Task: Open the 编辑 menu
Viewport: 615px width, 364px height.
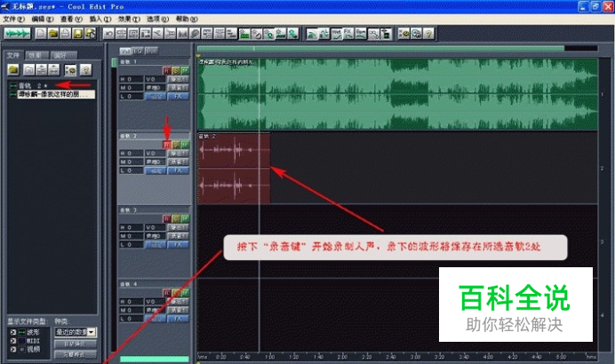Action: 43,19
